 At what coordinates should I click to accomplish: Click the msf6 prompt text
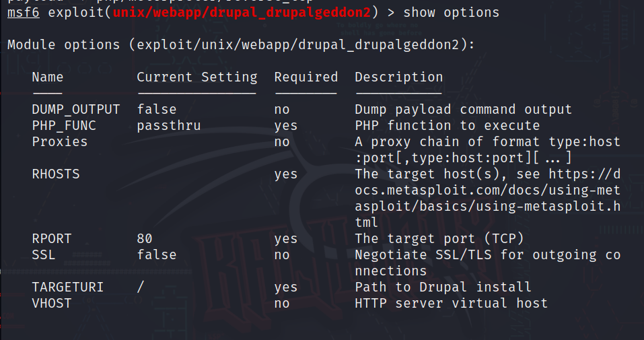tap(24, 13)
